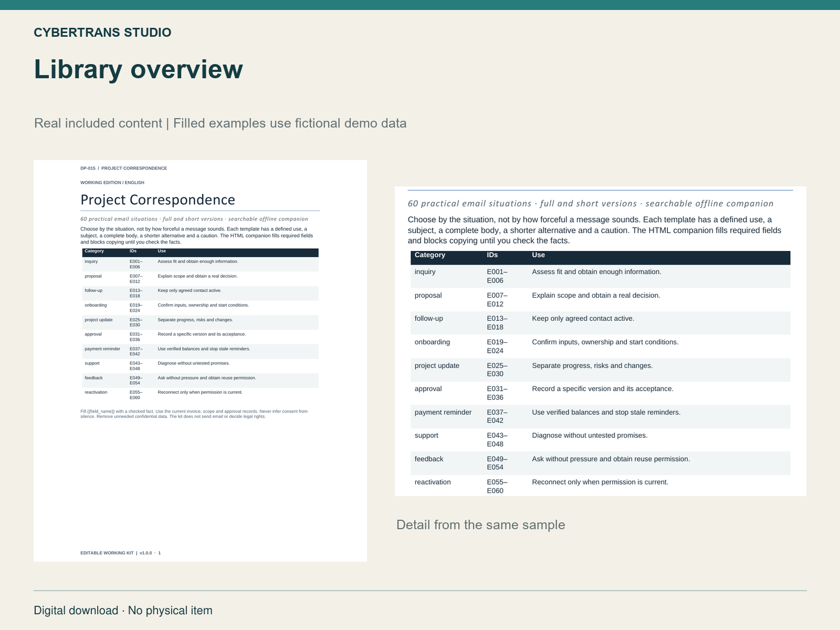Click 'payment reminder' row in small page preview
The image size is (840, 630).
pos(200,351)
